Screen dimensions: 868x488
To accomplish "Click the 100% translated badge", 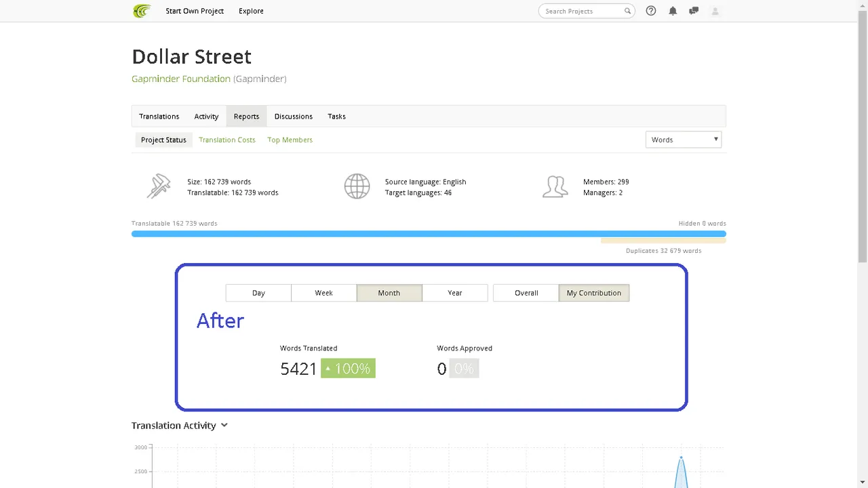I will [x=348, y=368].
